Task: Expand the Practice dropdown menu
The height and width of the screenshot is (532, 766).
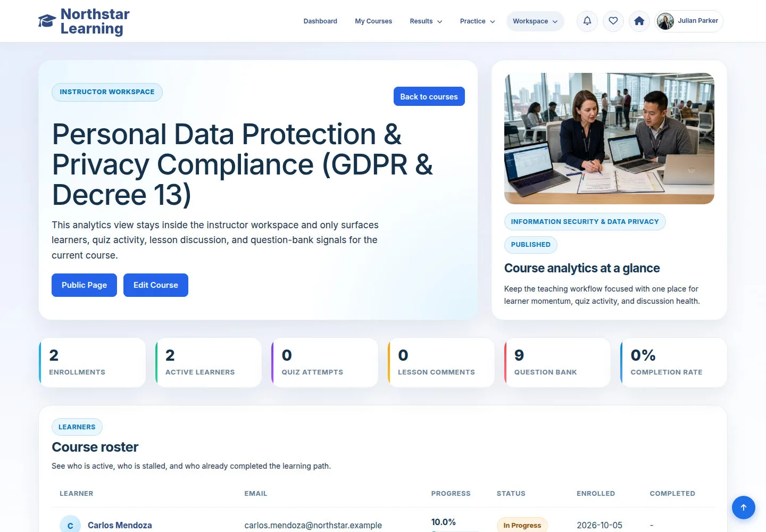Action: pyautogui.click(x=477, y=21)
